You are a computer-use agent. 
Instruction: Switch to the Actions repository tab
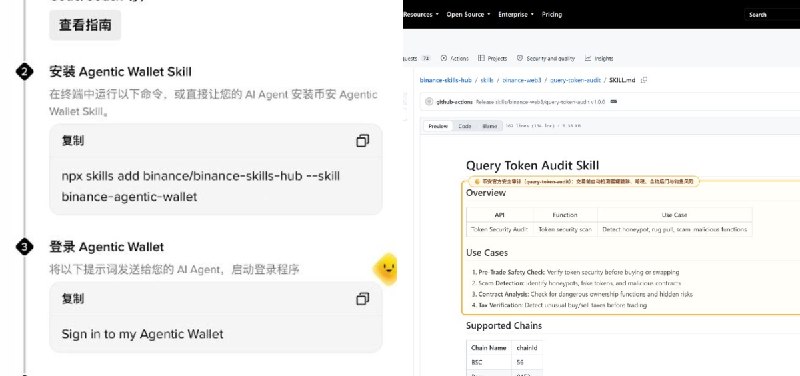[x=455, y=58]
